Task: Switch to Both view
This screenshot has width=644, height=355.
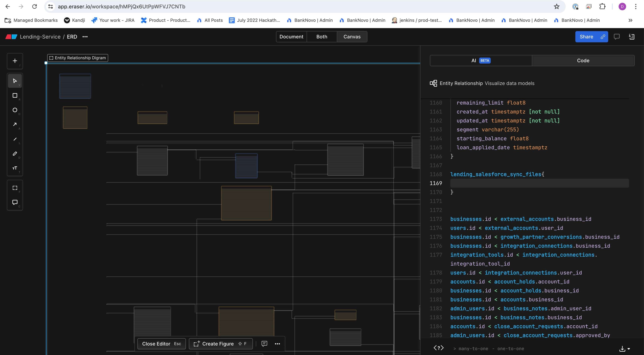Action: [322, 37]
